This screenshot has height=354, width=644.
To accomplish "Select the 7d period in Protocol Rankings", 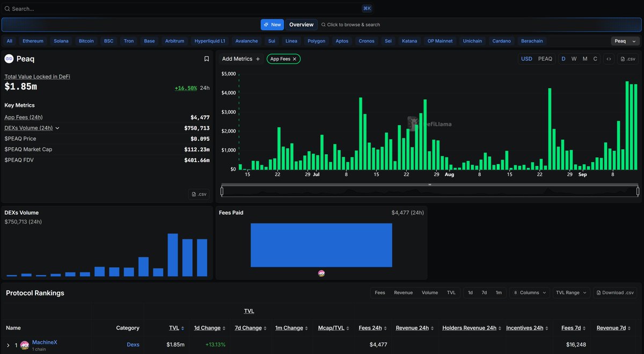I will click(x=484, y=293).
